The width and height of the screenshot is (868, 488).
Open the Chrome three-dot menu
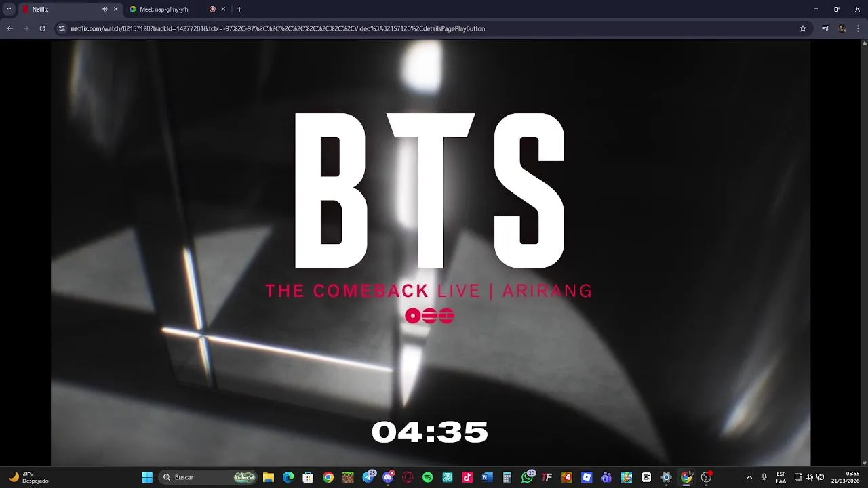859,28
